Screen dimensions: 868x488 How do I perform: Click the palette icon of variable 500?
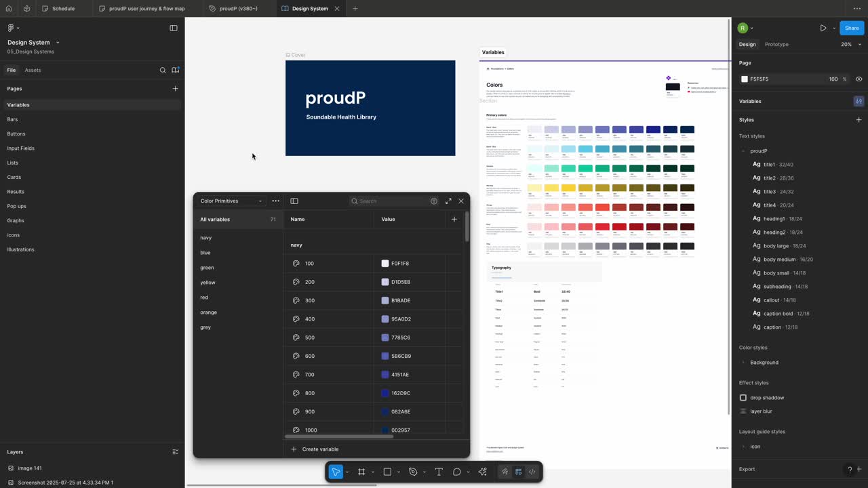coord(296,338)
